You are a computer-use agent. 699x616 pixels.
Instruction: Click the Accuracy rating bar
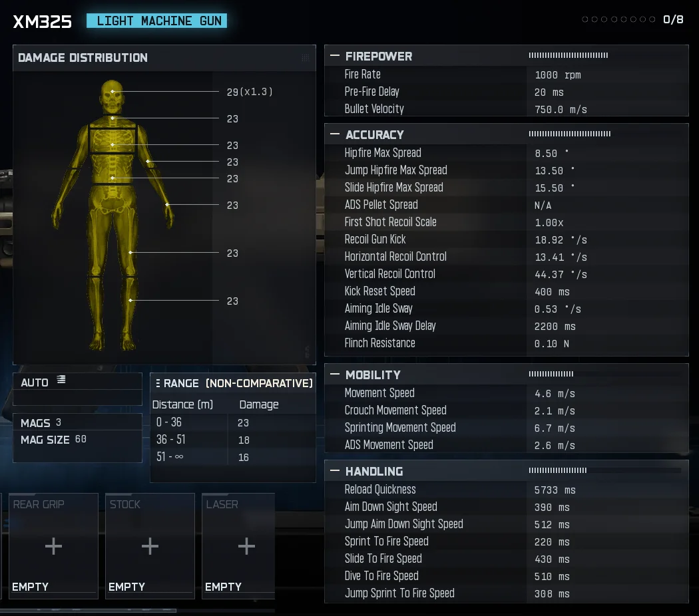click(569, 134)
